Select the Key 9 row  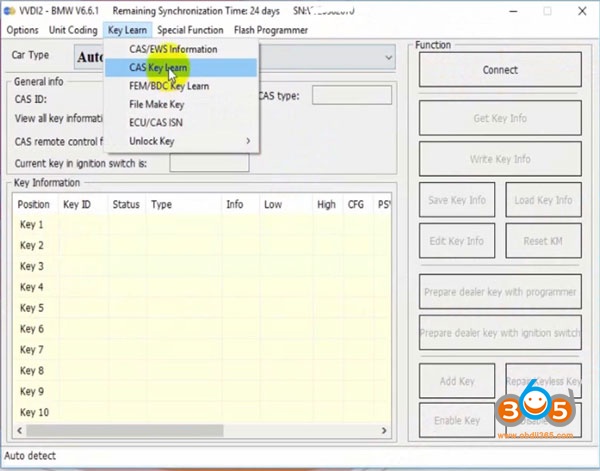tap(202, 391)
